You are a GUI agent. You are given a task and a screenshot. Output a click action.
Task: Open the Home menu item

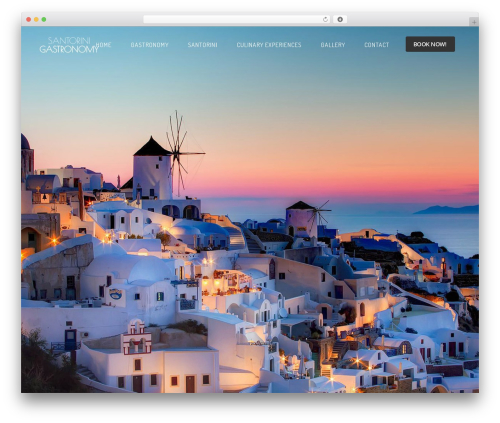tap(104, 45)
